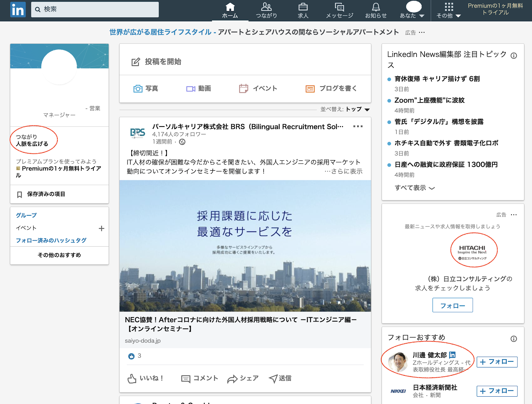Click その他のおすすめ button
This screenshot has height=404, width=532.
pos(60,255)
